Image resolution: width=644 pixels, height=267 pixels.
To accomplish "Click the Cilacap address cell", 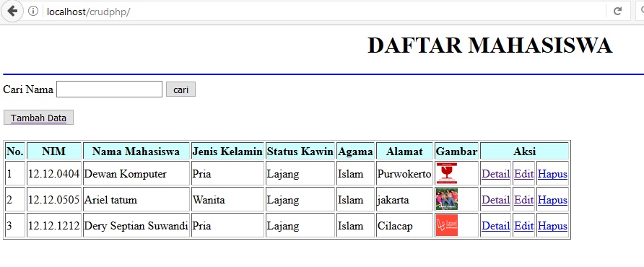I will 404,226.
